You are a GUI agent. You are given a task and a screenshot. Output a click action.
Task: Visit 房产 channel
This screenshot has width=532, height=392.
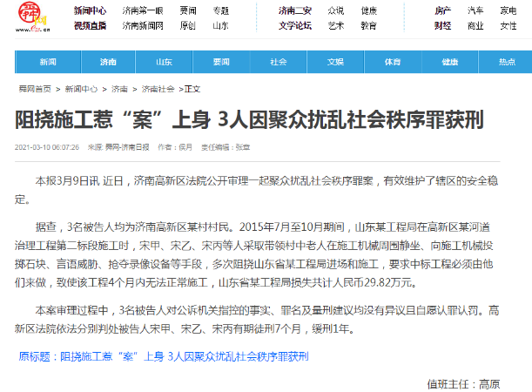click(x=443, y=10)
